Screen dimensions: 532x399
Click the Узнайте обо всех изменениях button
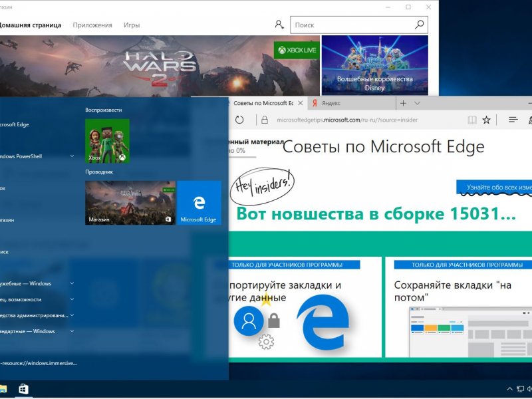[494, 187]
